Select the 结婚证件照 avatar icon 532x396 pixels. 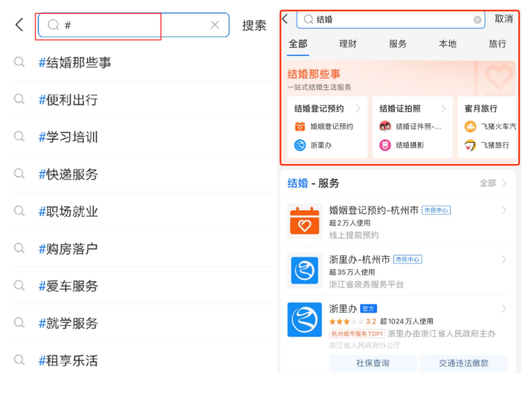coord(385,126)
